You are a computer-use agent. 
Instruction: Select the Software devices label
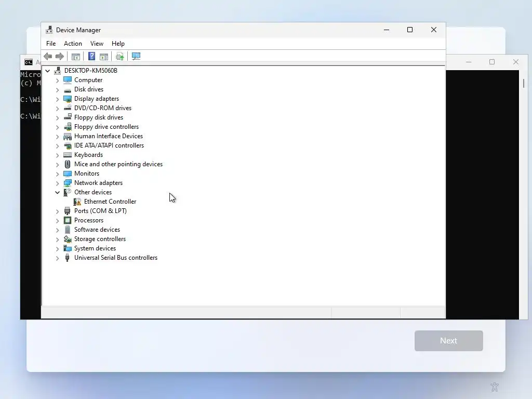tap(97, 230)
